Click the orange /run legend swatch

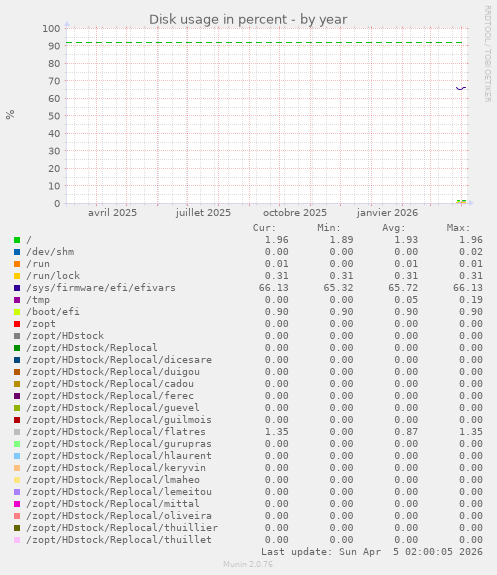coord(17,264)
